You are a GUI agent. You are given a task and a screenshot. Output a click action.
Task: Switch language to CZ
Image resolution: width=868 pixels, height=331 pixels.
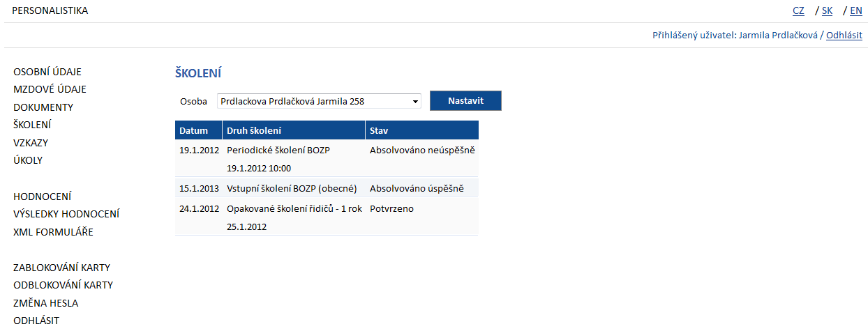pyautogui.click(x=798, y=10)
